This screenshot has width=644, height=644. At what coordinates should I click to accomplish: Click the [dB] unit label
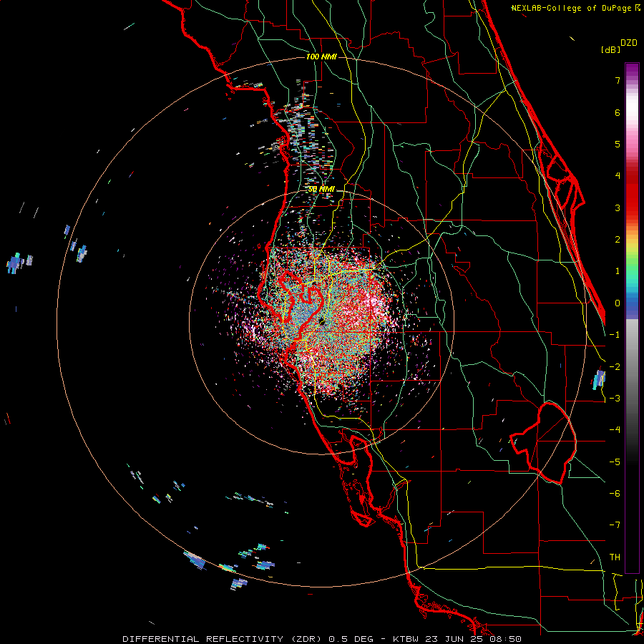pyautogui.click(x=611, y=49)
